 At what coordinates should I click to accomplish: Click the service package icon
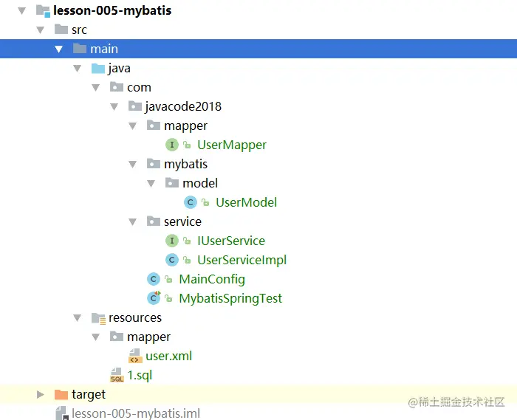(154, 221)
